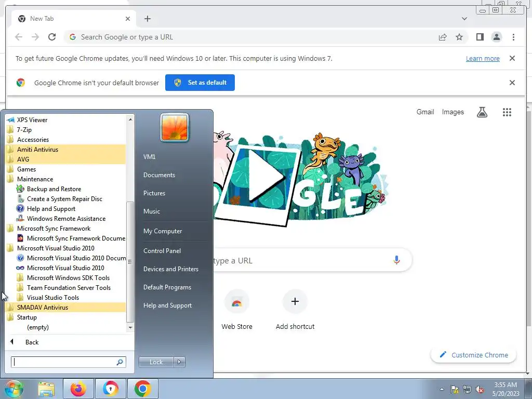Reload the page in Chrome

coord(52,37)
